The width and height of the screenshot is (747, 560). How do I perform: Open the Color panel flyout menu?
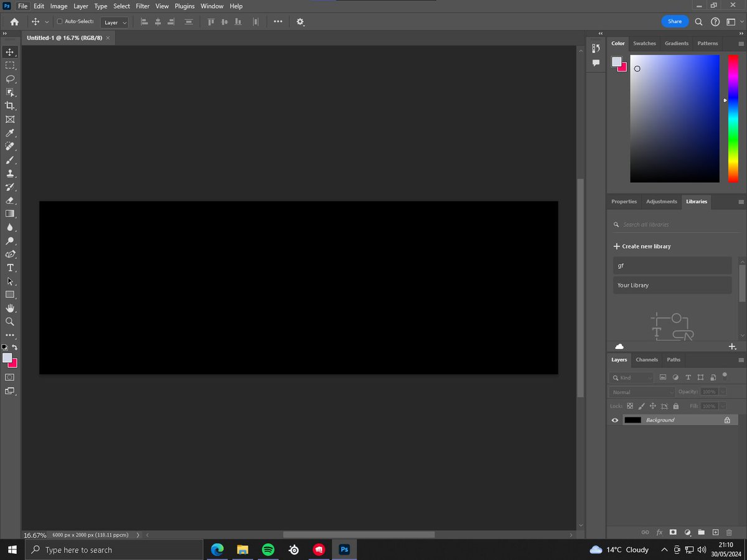(x=741, y=44)
